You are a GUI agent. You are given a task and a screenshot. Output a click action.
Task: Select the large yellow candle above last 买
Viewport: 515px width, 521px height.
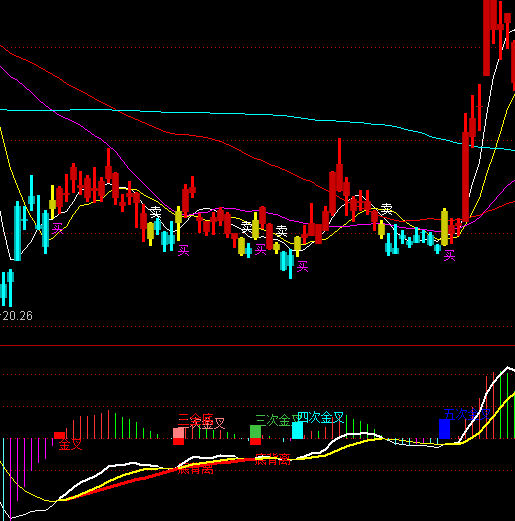click(x=444, y=227)
